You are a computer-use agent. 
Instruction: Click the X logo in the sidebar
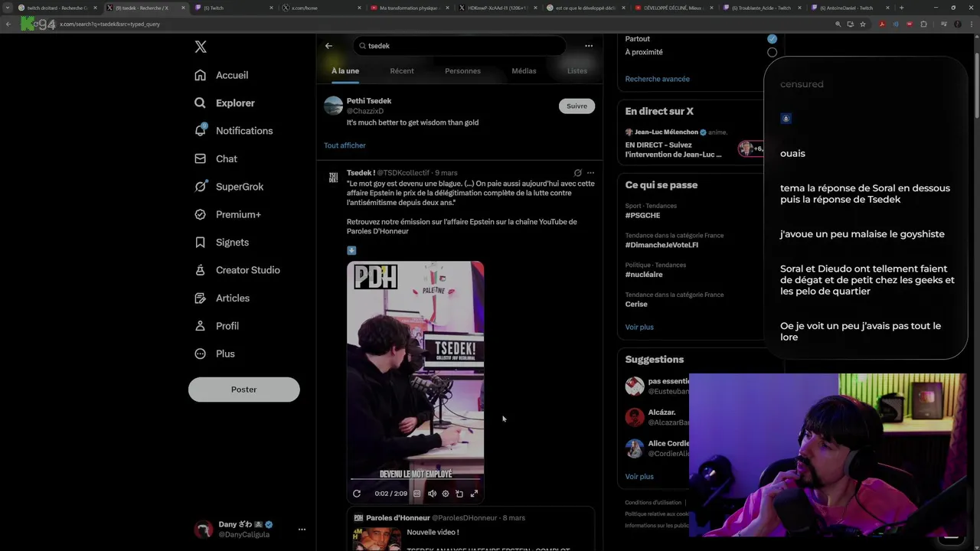coord(201,47)
